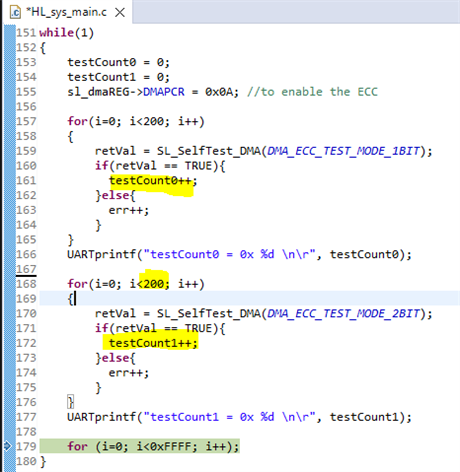This screenshot has height=472, width=460.
Task: Click line number 179 in the gutter
Action: pos(26,446)
